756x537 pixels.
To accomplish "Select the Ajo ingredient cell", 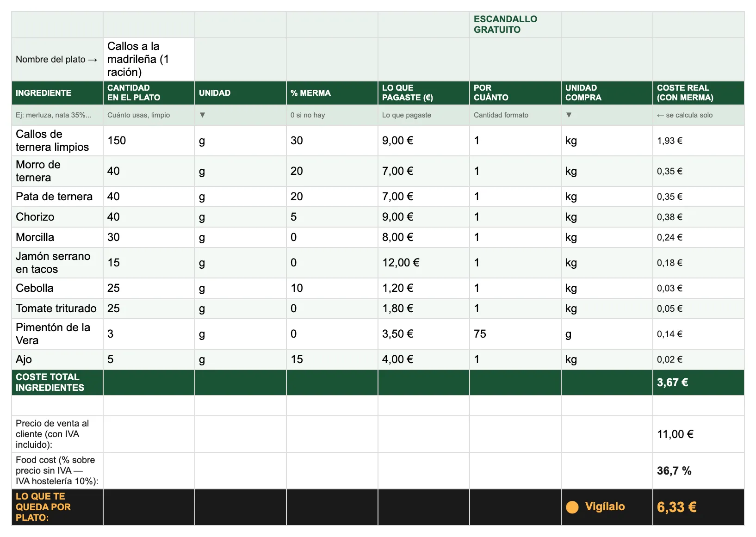I will click(57, 359).
